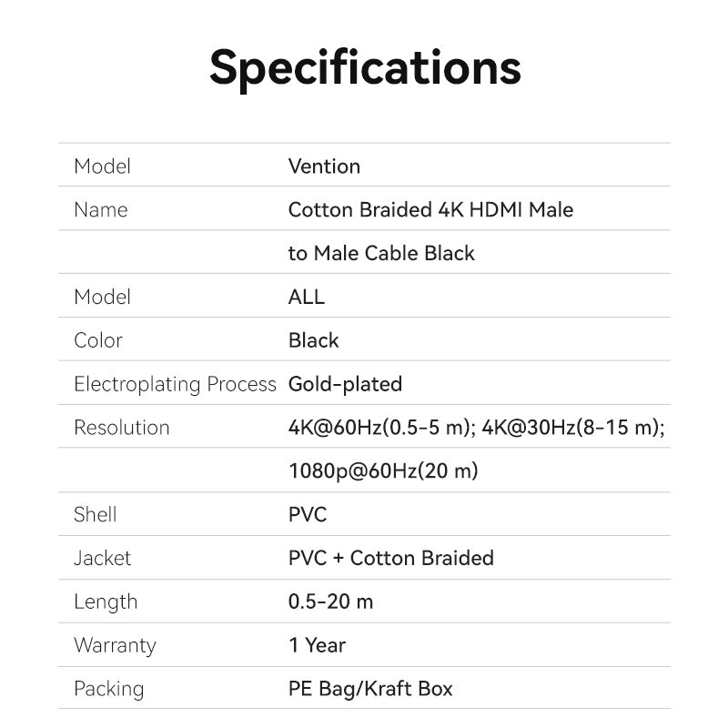Click the 0.5-20 m length value
The image size is (728, 728).
(x=330, y=602)
